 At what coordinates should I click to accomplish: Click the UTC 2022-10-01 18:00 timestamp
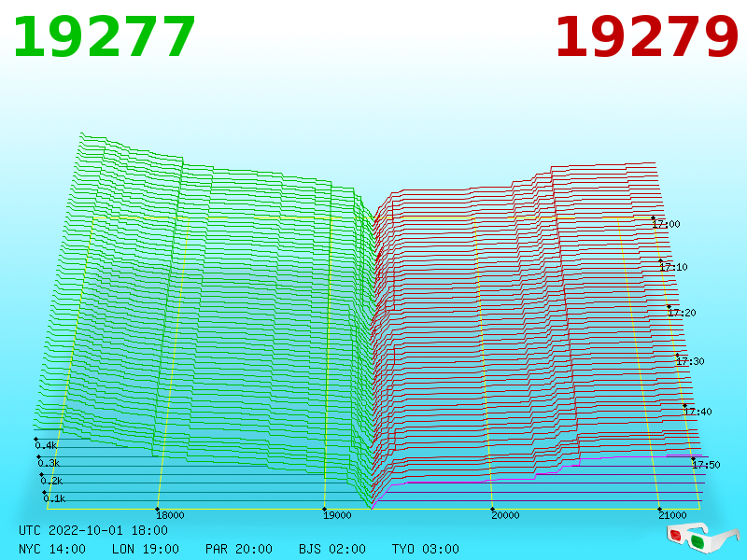93,530
